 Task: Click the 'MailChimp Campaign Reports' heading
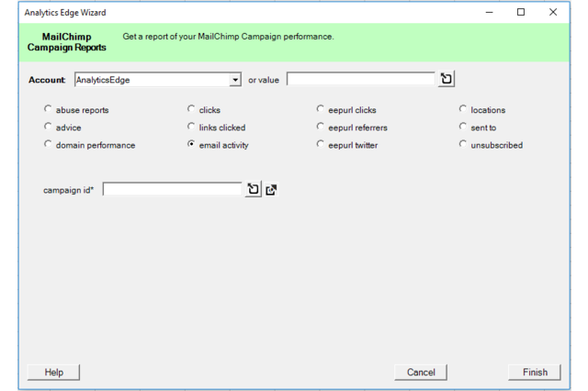coord(67,42)
